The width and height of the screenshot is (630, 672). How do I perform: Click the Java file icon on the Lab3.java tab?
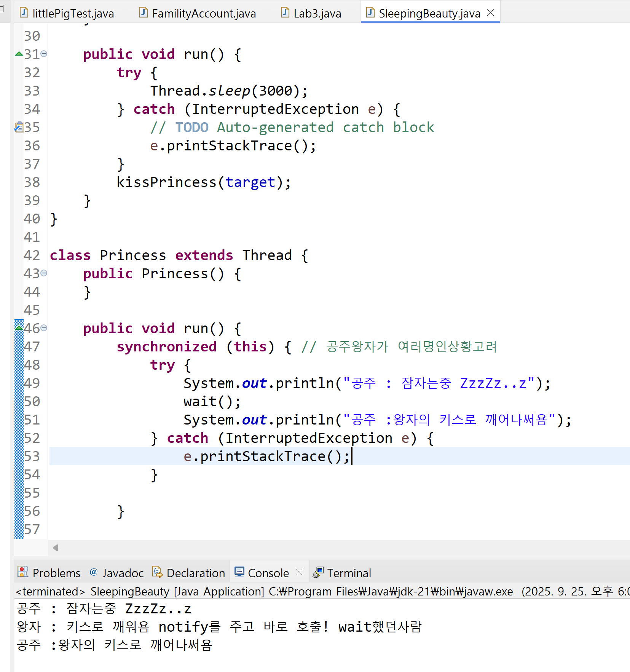285,13
